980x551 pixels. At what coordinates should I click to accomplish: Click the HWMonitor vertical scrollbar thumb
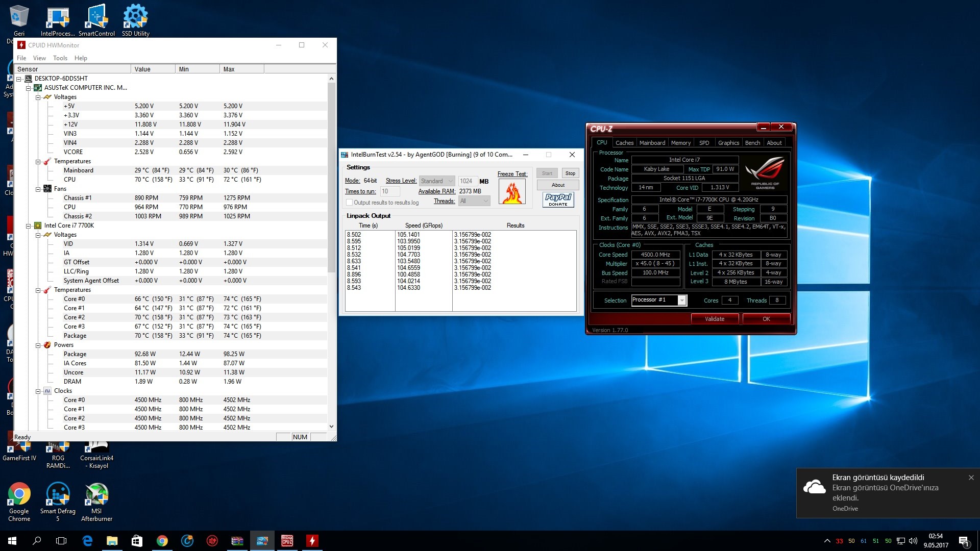tap(331, 178)
